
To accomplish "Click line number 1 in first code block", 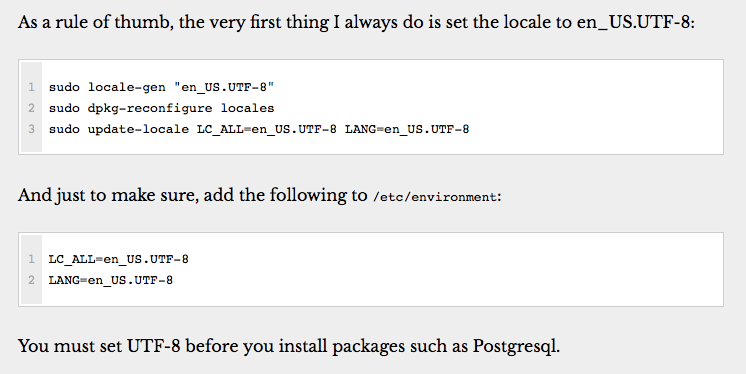I will tap(31, 87).
